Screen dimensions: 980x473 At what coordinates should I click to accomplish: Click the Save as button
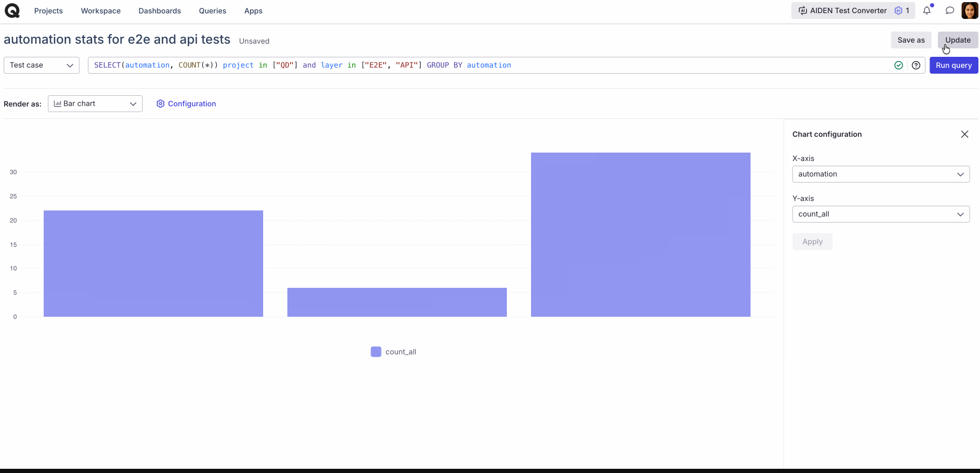911,40
